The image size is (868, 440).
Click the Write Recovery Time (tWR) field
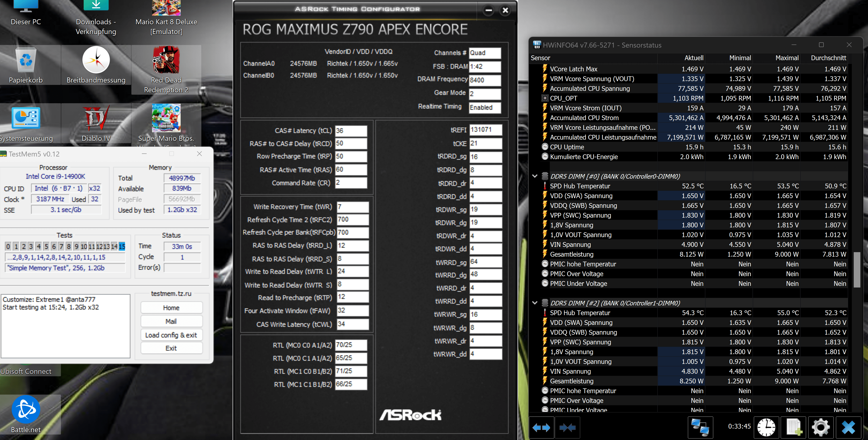click(353, 207)
